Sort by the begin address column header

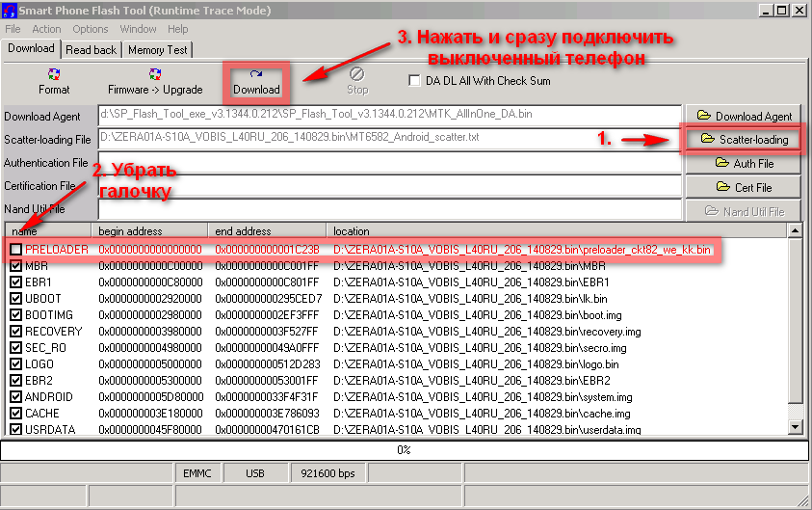point(149,230)
